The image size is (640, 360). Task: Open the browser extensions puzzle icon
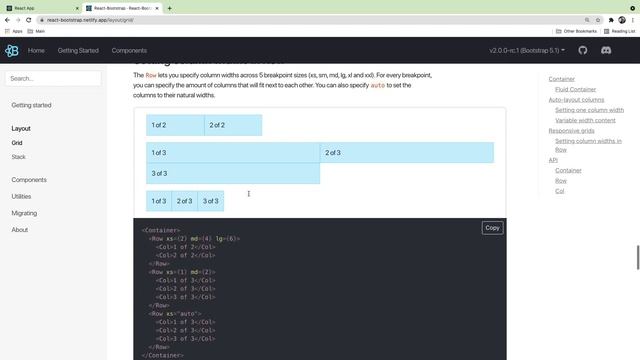pos(611,20)
